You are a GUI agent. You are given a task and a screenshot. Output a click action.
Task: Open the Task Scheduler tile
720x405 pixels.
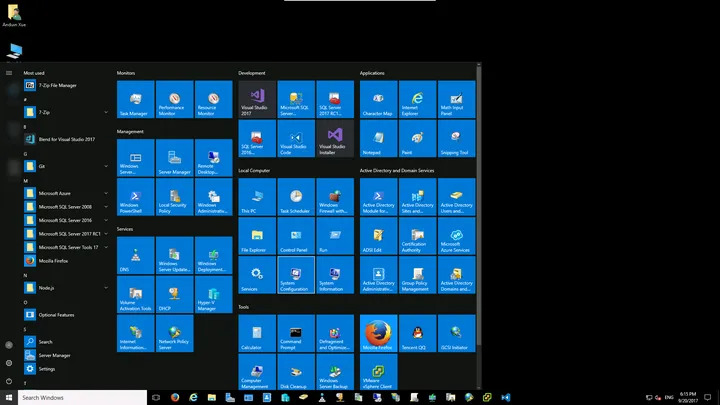coord(296,197)
